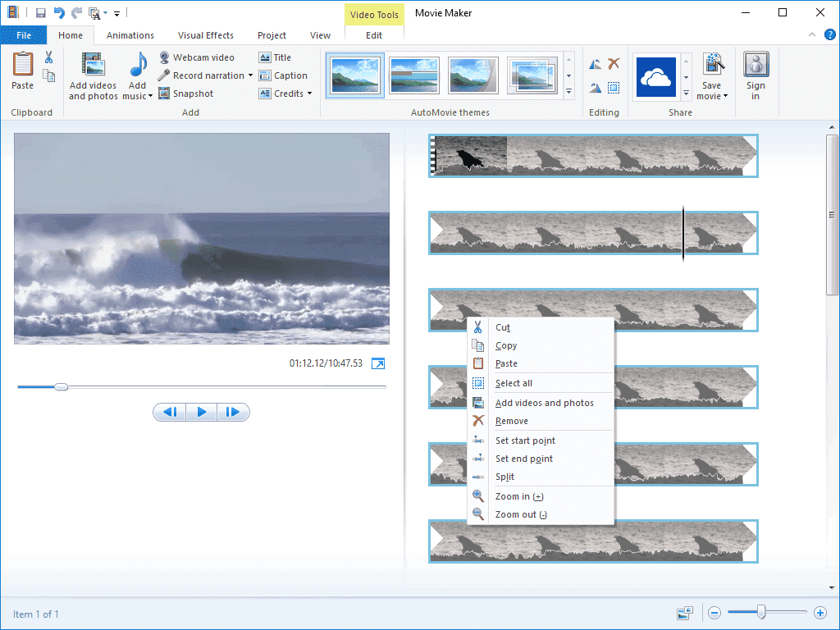
Task: Click Record narration microphone button
Action: [x=202, y=75]
